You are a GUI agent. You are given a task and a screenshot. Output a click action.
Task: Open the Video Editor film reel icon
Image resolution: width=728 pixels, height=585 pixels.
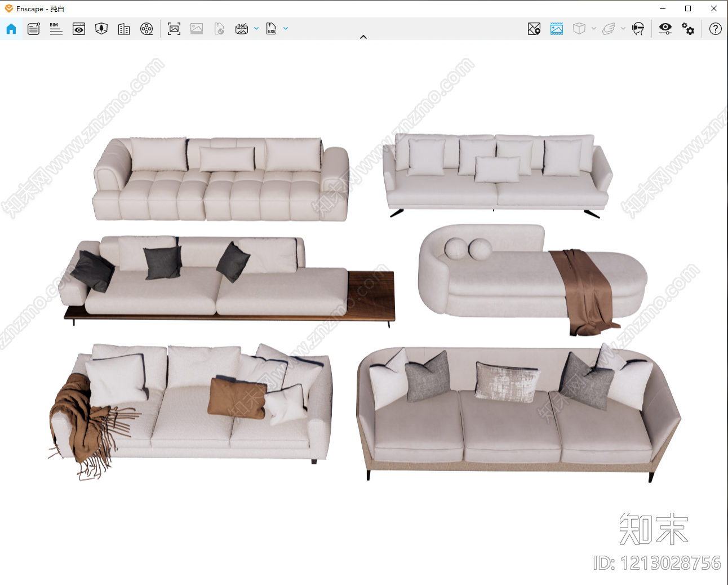click(147, 29)
